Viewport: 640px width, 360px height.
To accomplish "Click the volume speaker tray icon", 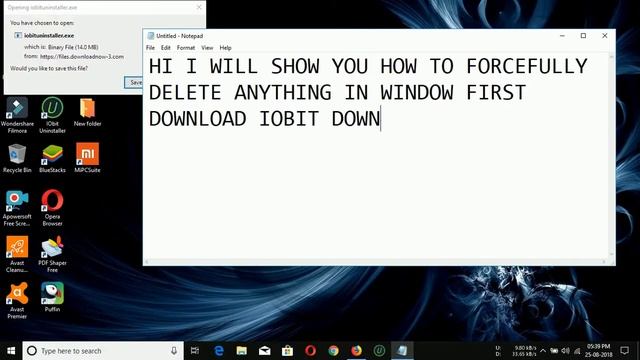I will (x=565, y=351).
